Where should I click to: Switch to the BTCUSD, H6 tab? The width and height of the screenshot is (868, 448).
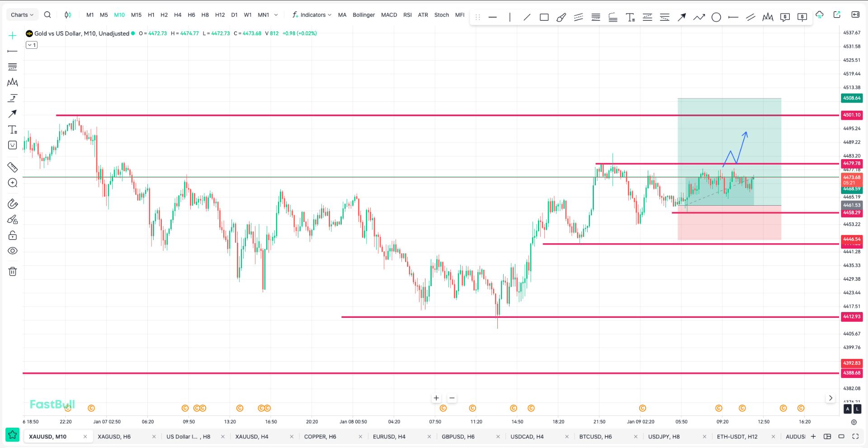pyautogui.click(x=595, y=437)
